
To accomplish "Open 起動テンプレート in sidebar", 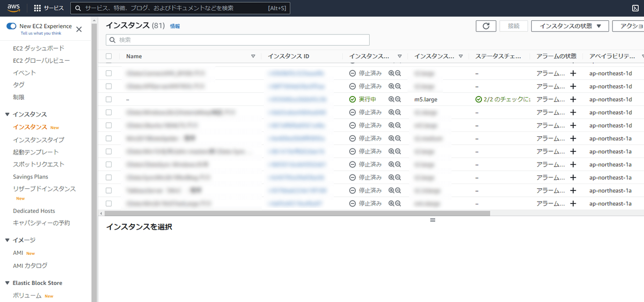I will (x=36, y=152).
